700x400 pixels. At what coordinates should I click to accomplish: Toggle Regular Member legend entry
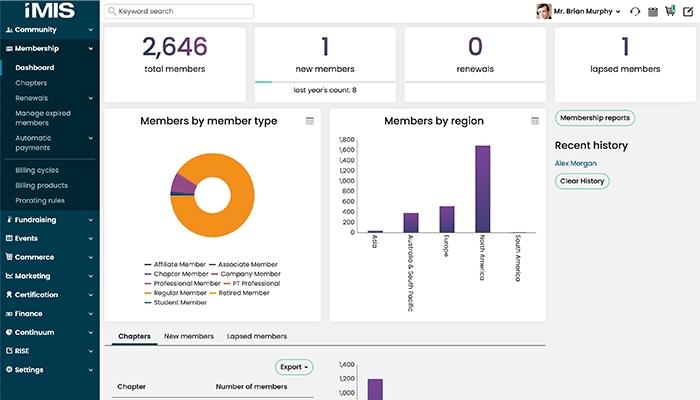[175, 293]
